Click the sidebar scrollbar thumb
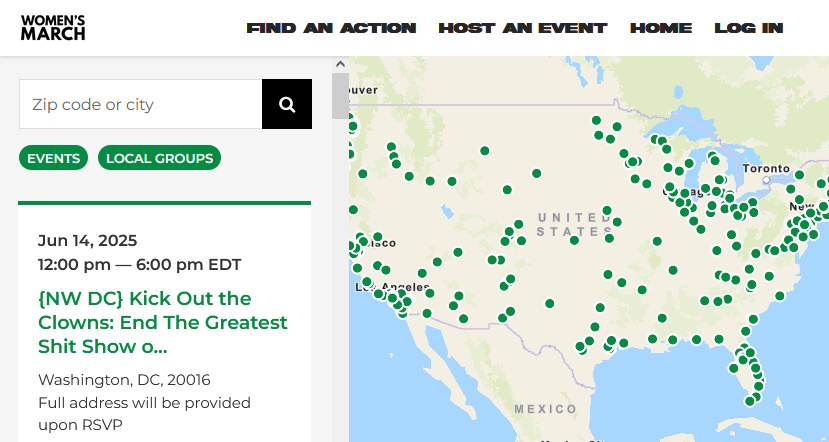Image resolution: width=829 pixels, height=442 pixels. point(341,96)
